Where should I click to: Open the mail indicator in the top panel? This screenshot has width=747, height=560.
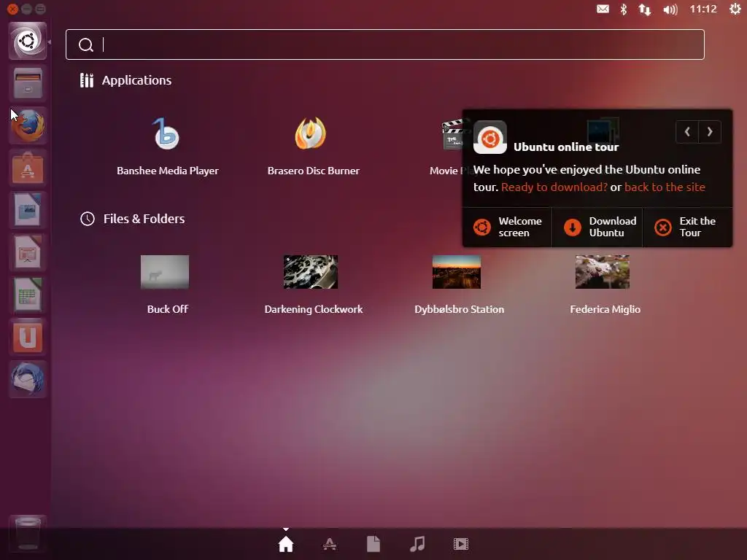click(603, 9)
